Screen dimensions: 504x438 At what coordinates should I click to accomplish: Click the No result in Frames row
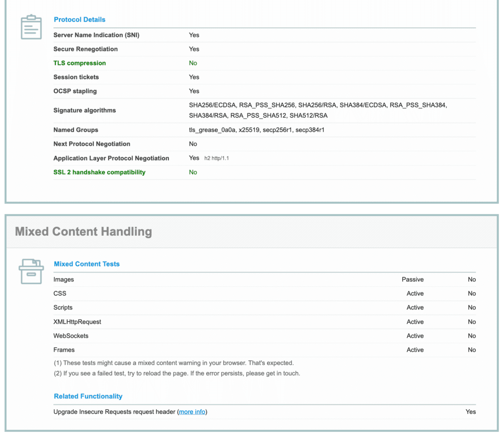coord(472,350)
